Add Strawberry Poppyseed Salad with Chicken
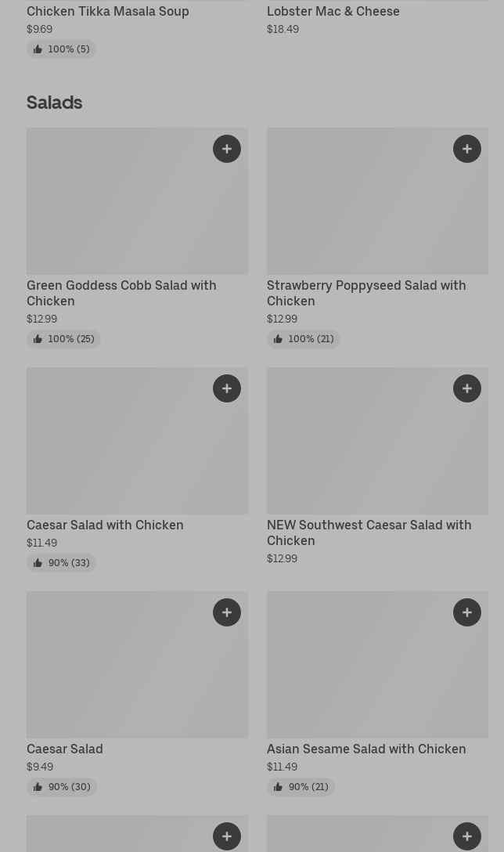The height and width of the screenshot is (852, 504). 467,149
